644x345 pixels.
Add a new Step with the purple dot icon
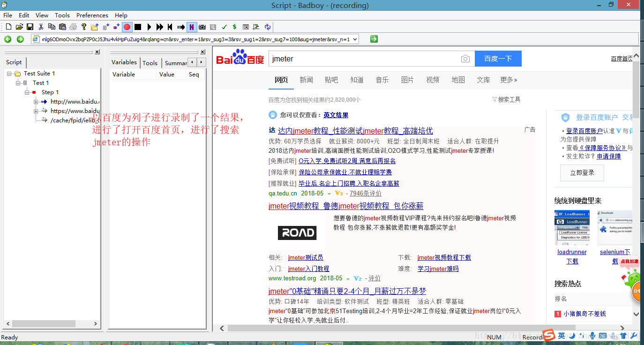tap(116, 27)
